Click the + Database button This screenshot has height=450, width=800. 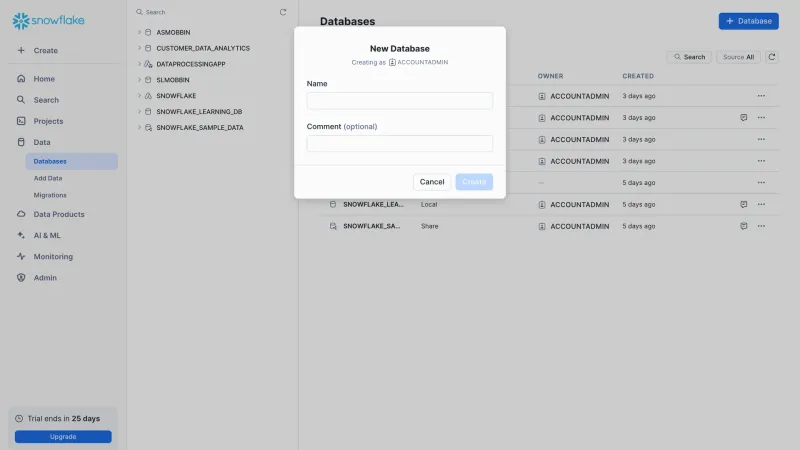click(748, 21)
